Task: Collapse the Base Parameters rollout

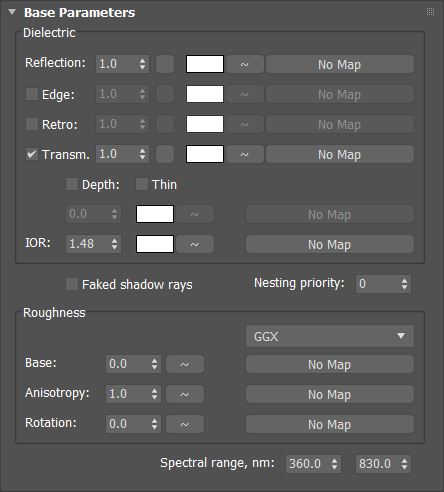Action: 12,12
